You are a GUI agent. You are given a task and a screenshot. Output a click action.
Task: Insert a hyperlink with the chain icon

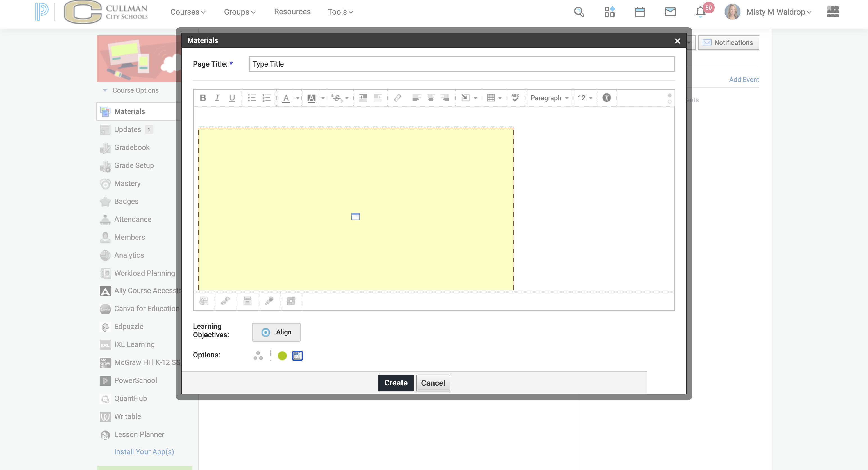coord(397,98)
